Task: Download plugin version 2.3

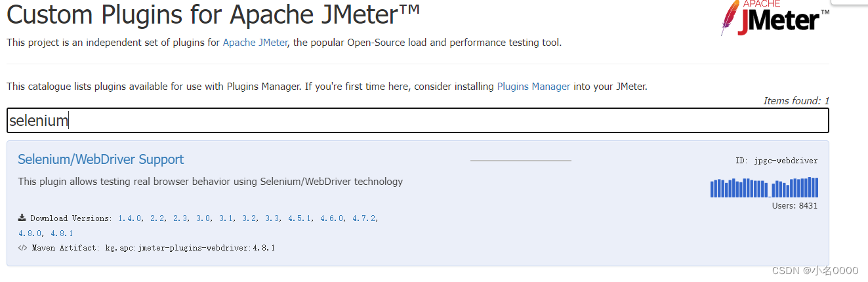Action: [181, 218]
